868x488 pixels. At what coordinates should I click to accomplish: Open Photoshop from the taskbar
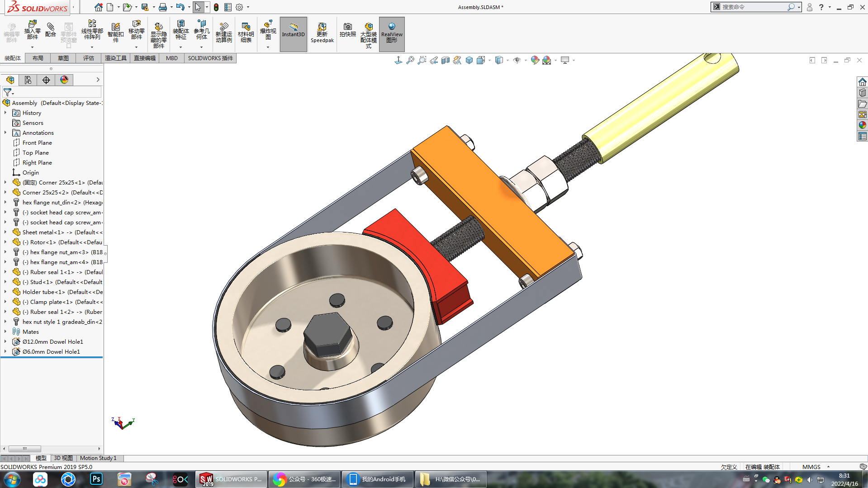(x=96, y=479)
